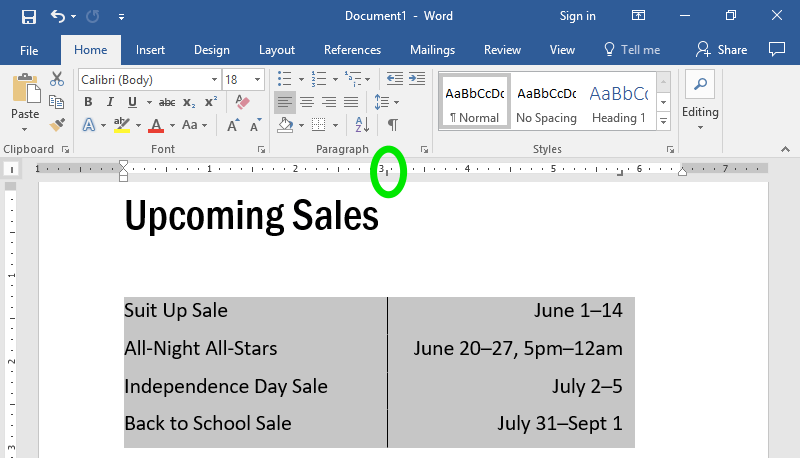Screen dimensions: 800x458
Task: Switch to the Insert tab
Action: [150, 50]
